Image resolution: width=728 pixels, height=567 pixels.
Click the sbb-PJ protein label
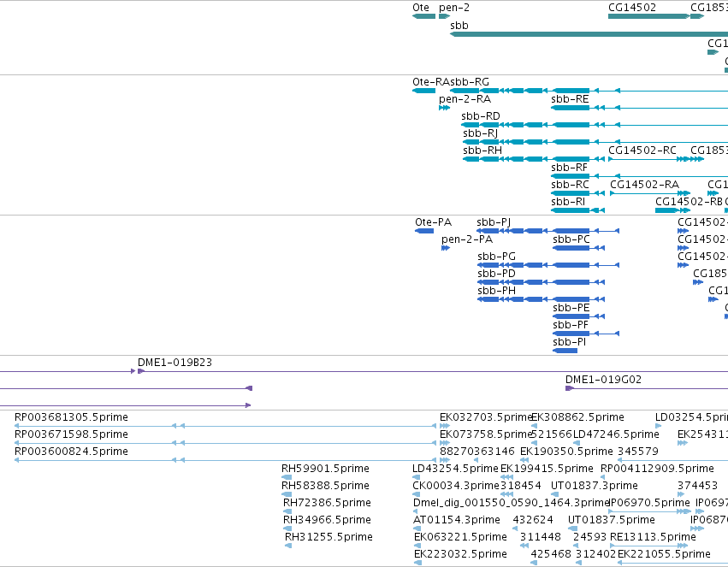[x=494, y=222]
